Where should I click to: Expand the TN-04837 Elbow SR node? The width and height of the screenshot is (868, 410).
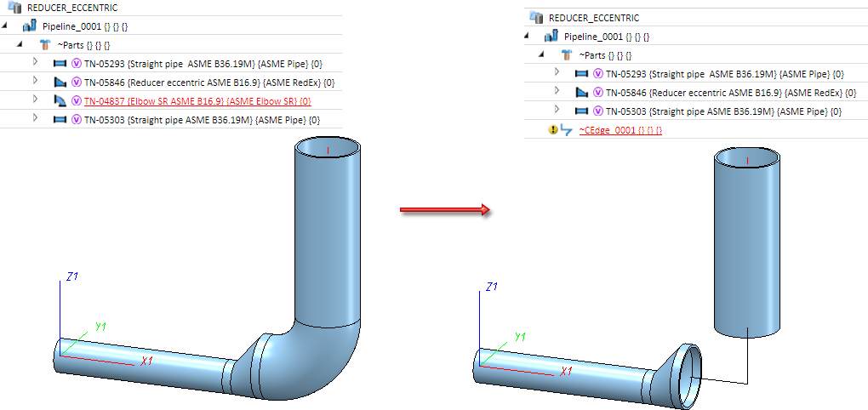[x=35, y=99]
